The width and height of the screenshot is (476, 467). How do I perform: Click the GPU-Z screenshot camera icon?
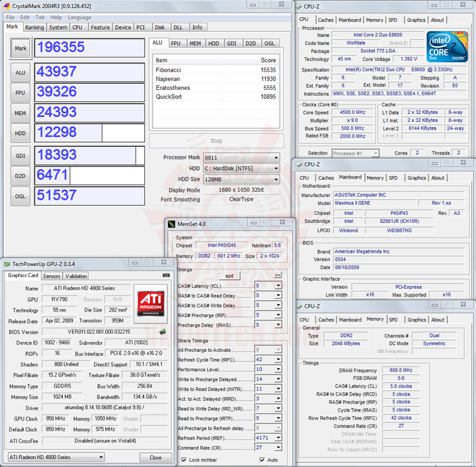coord(165,276)
